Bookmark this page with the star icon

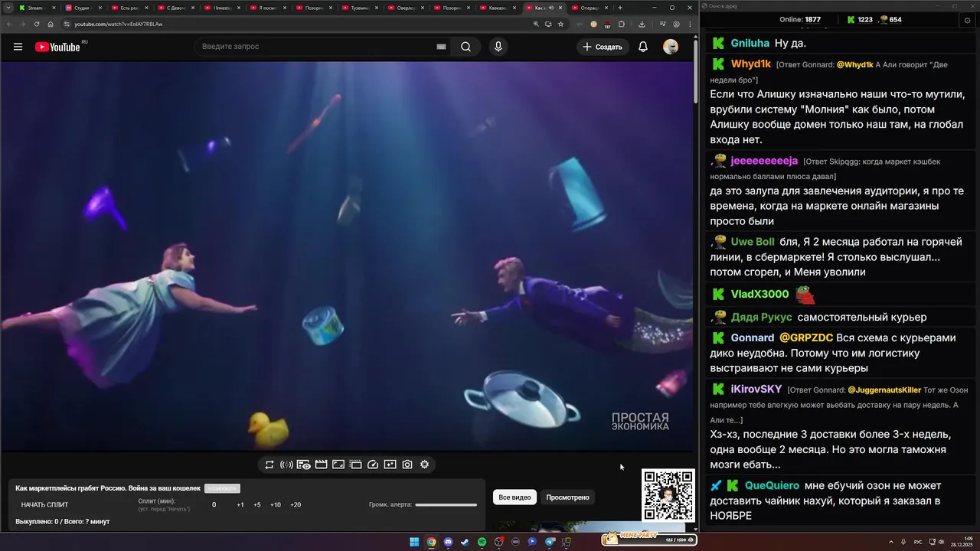pos(560,24)
